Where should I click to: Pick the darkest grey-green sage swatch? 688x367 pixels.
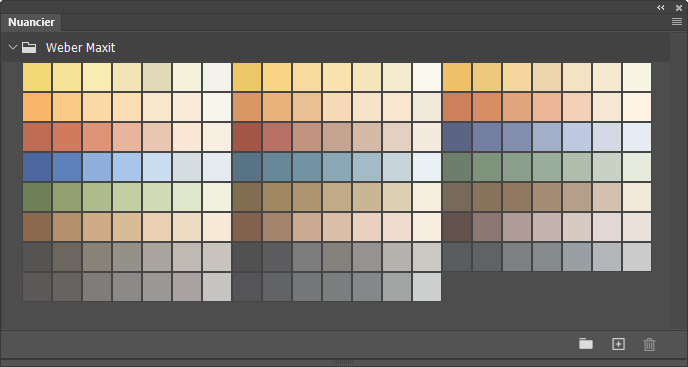(457, 167)
